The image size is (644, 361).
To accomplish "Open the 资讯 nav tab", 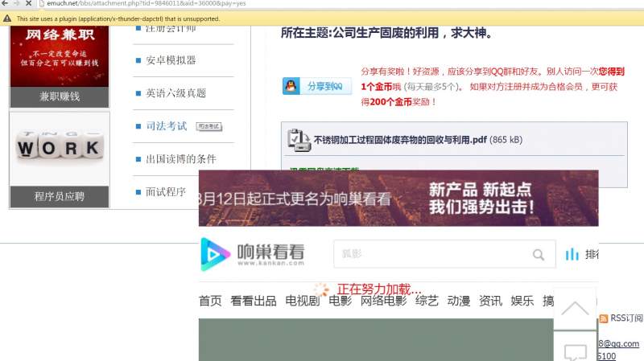I will click(490, 302).
